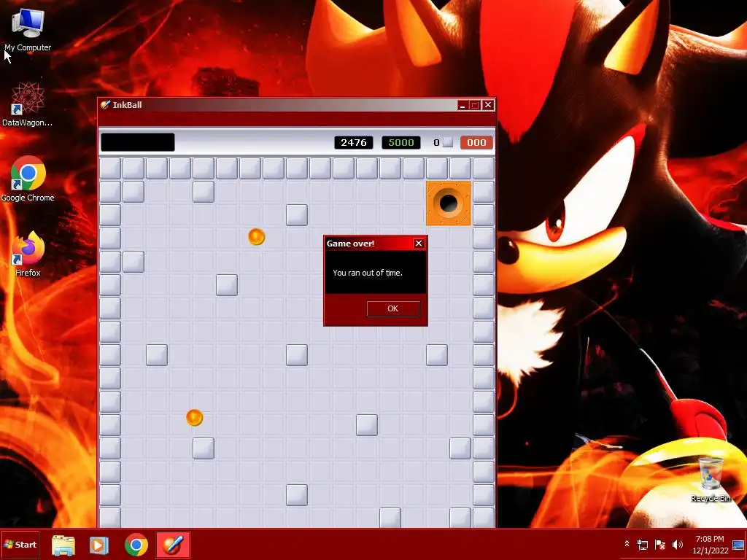Close the Game over dialog with its X
Screen dimensions: 747x560
click(419, 244)
